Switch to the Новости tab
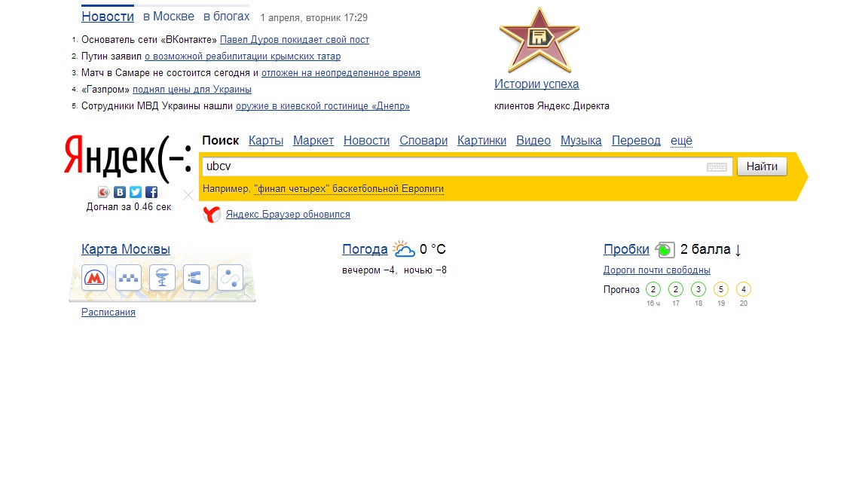The height and width of the screenshot is (488, 868). [x=108, y=17]
